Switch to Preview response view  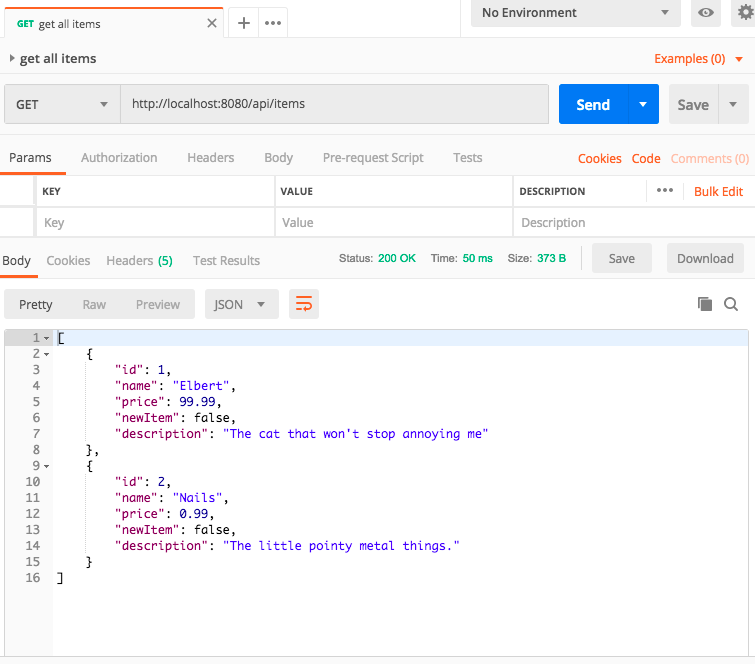point(157,304)
